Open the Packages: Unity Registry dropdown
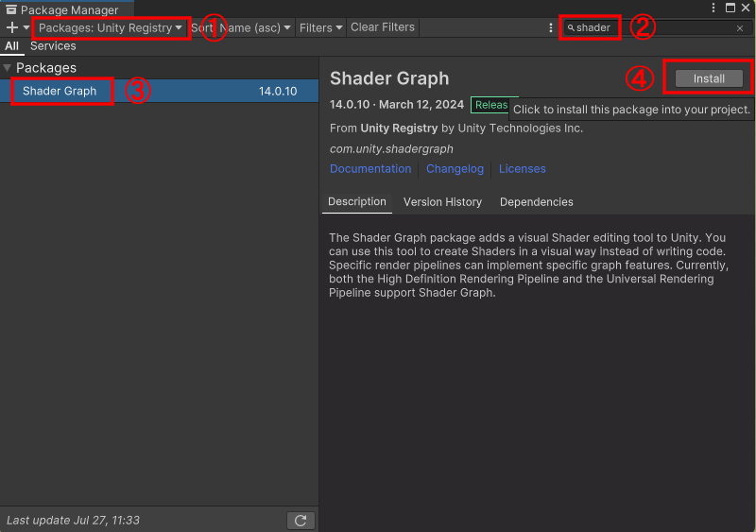This screenshot has height=532, width=756. tap(111, 27)
